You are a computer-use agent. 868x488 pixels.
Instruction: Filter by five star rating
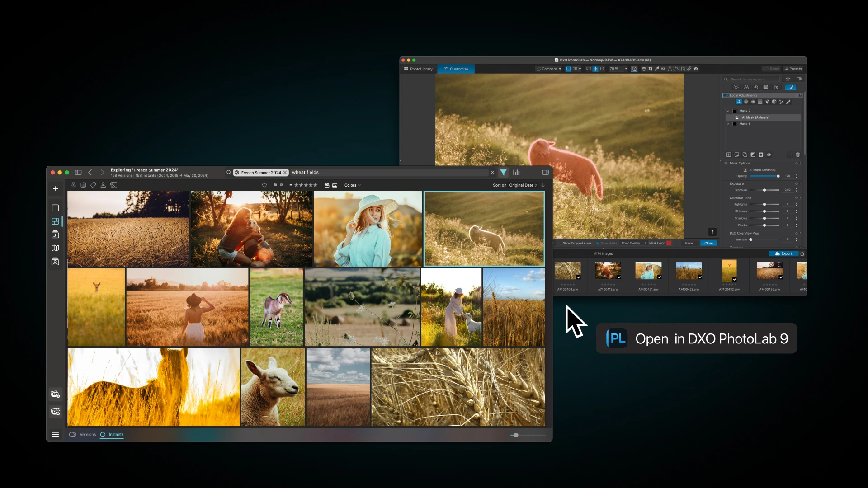pyautogui.click(x=306, y=185)
